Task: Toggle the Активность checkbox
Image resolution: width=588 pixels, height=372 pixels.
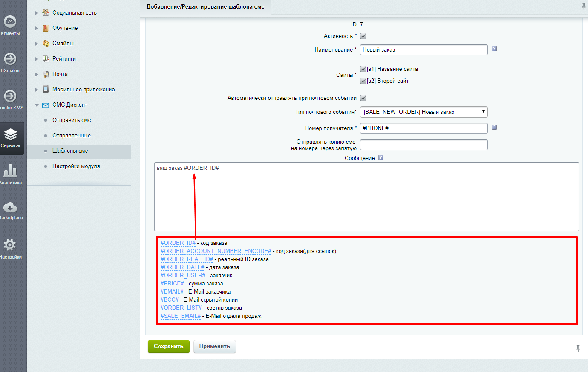Action: point(363,36)
